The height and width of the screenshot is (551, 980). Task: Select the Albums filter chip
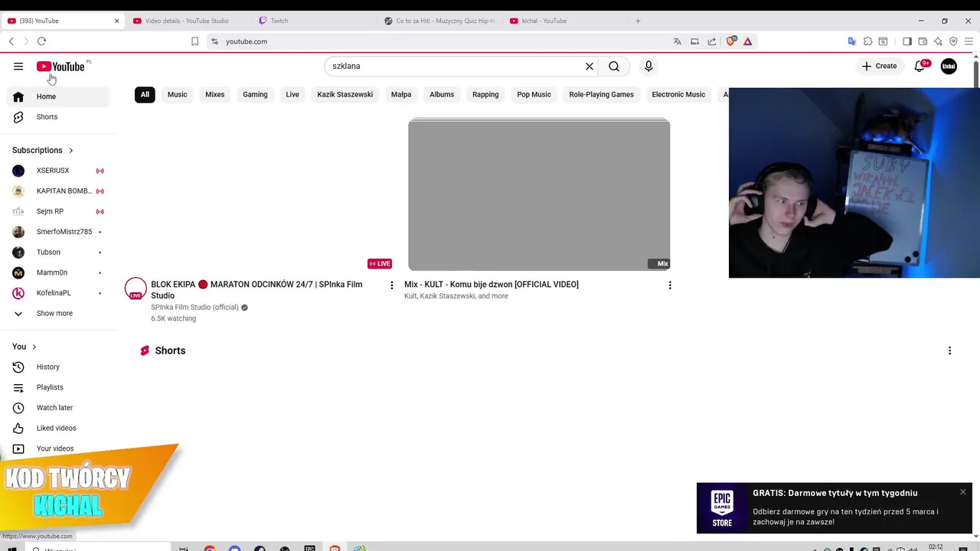click(x=442, y=95)
